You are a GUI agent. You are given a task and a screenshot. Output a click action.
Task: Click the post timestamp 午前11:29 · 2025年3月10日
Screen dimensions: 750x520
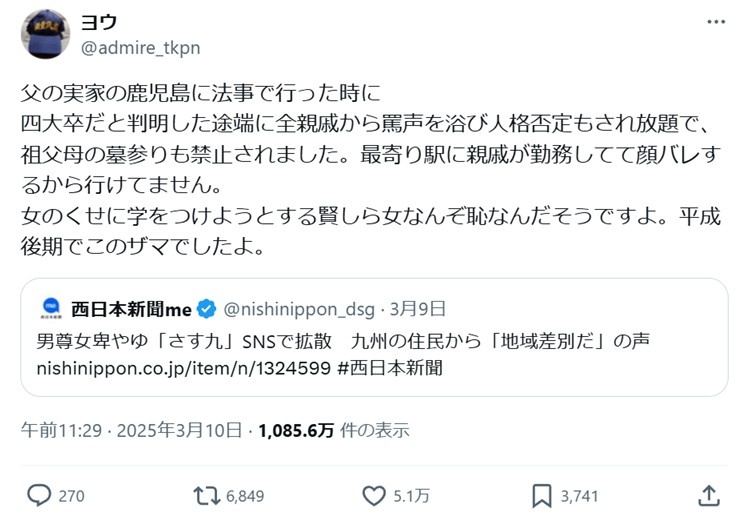click(x=132, y=431)
